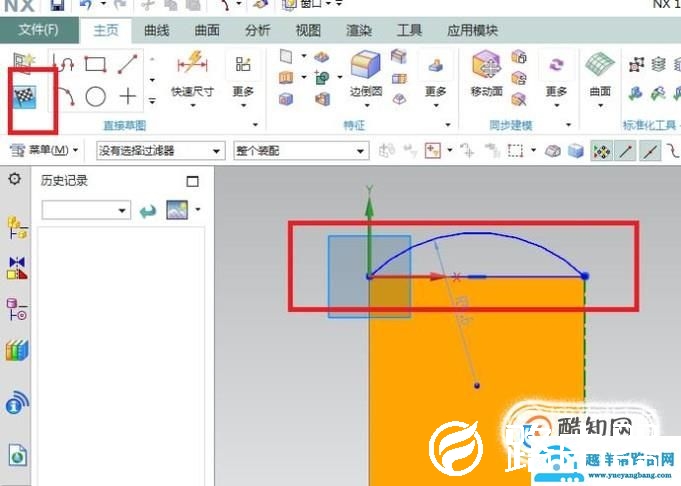Click the pattern icon in 标准化工具 group
This screenshot has width=681, height=486.
[x=636, y=65]
